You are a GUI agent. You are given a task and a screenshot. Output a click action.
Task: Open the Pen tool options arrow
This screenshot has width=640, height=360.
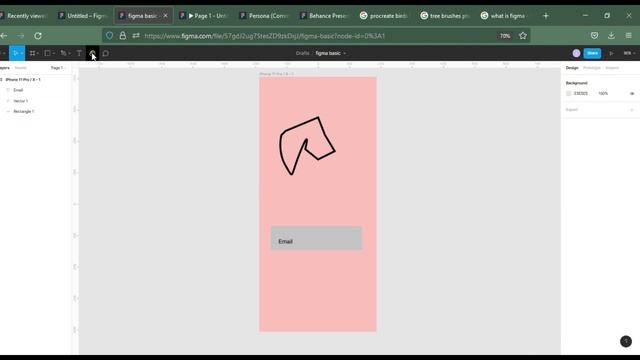pos(69,53)
